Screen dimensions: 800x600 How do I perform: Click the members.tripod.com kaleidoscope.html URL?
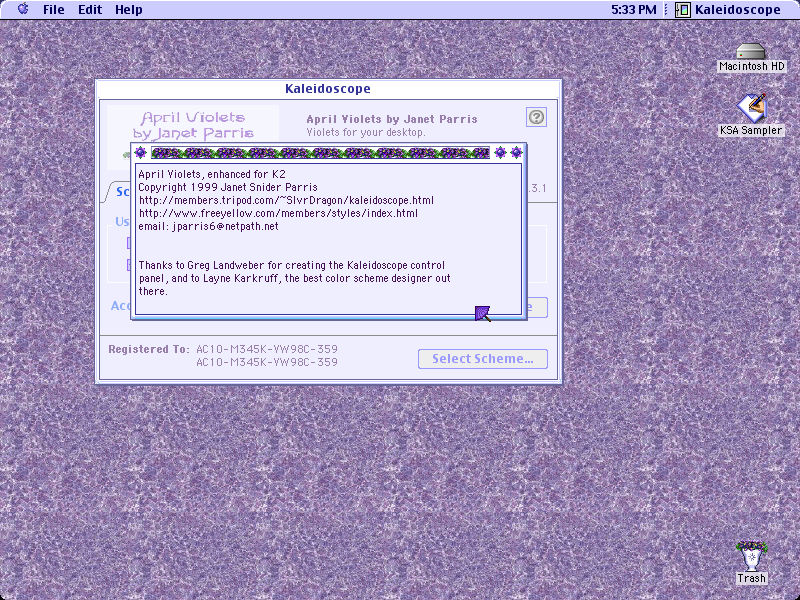(x=286, y=200)
